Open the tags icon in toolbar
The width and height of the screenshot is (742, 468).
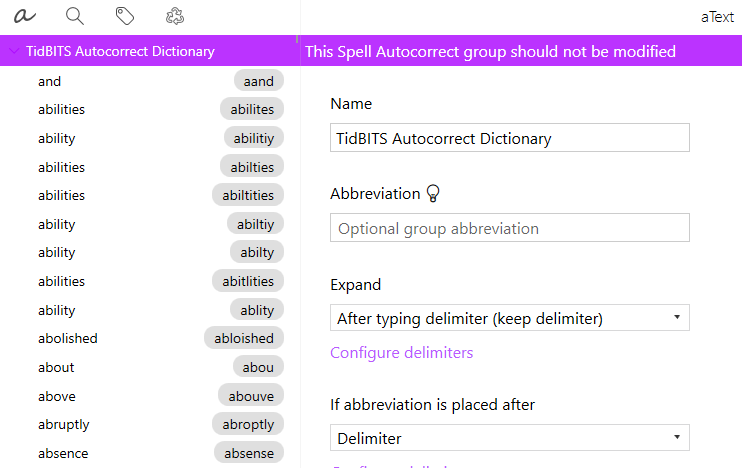point(124,16)
